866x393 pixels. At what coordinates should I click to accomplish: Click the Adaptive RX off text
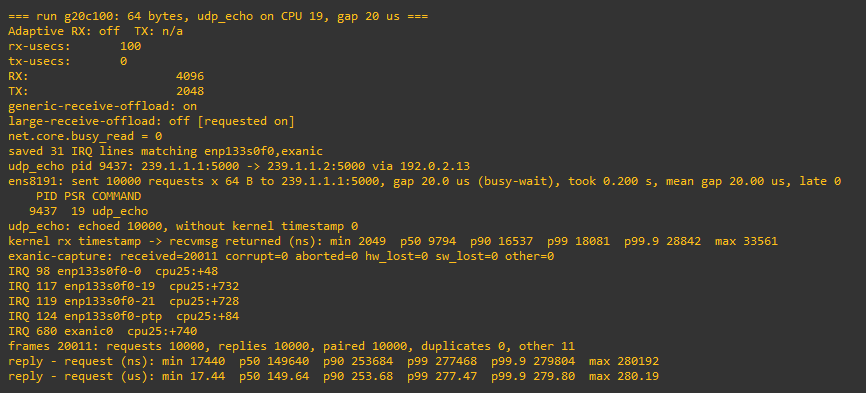pyautogui.click(x=60, y=31)
